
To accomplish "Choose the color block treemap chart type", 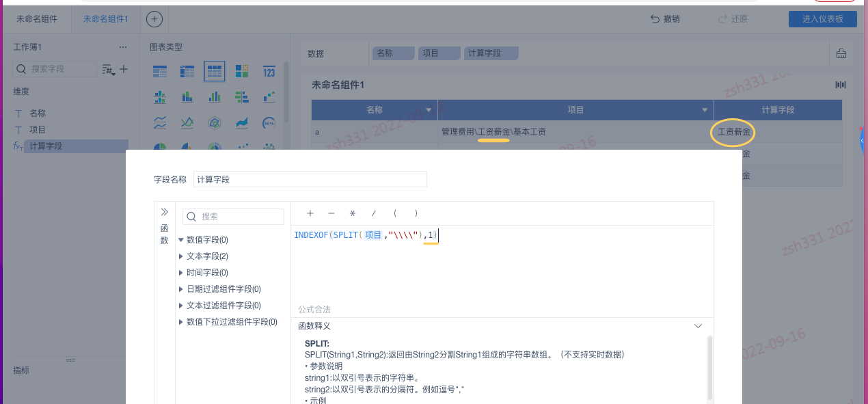I will 242,71.
